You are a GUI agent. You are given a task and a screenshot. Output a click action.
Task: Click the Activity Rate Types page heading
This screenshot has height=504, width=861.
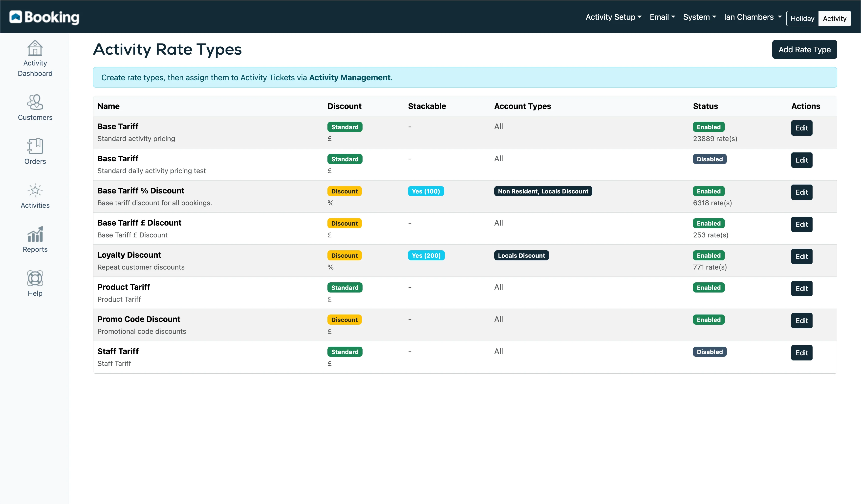(x=167, y=49)
